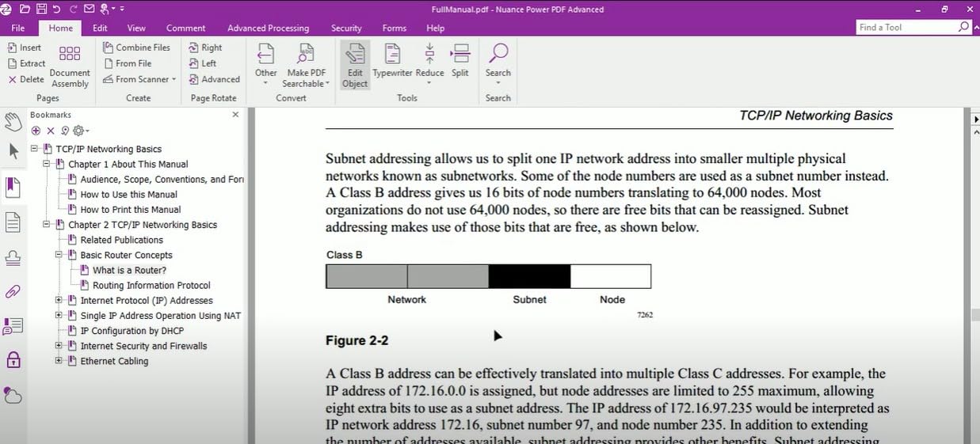
Task: Open the Cloud panel sidebar icon
Action: 13,394
